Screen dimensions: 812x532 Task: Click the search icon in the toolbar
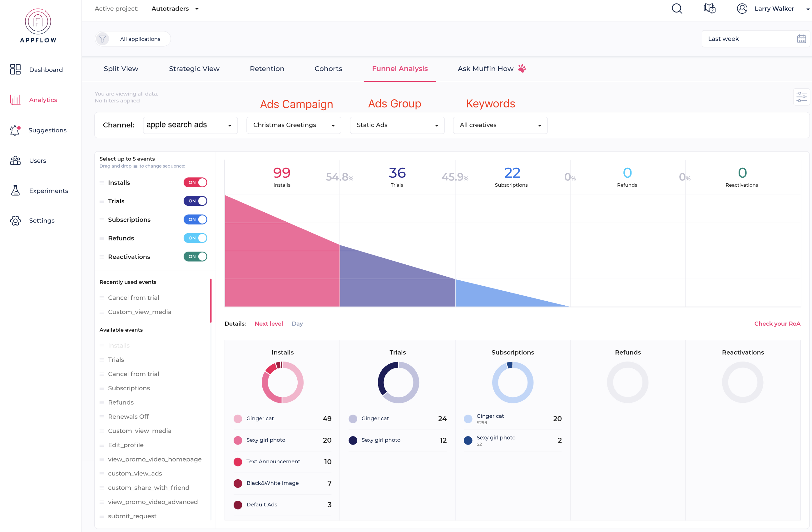click(x=676, y=9)
